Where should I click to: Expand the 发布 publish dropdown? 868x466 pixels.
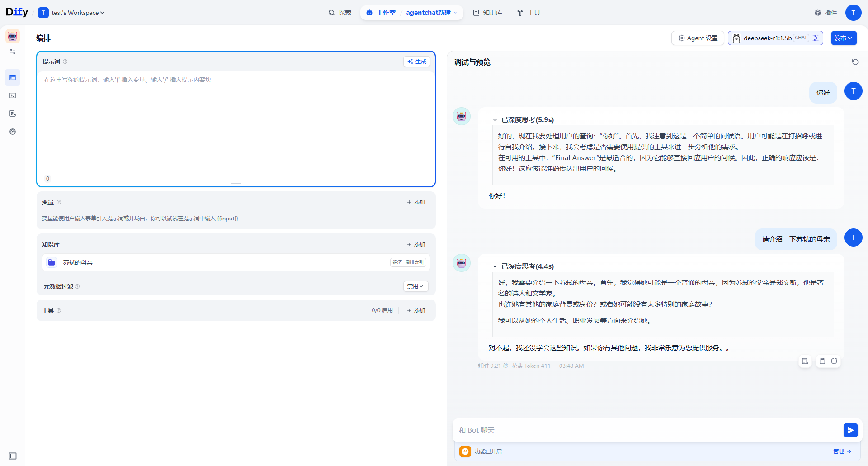[x=844, y=38]
